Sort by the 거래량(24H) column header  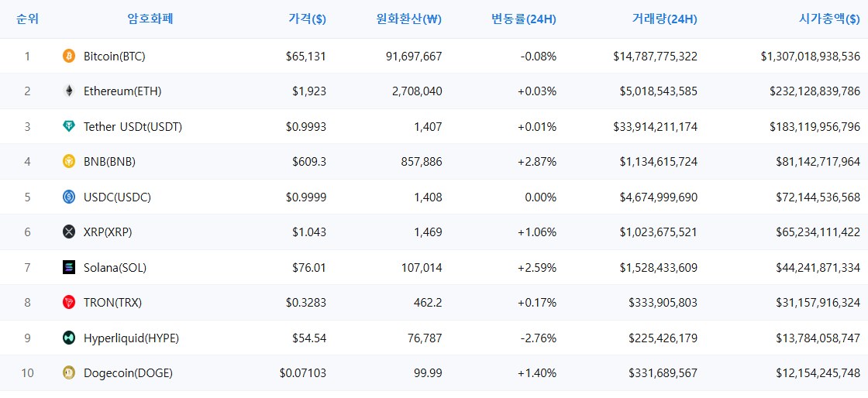click(x=665, y=19)
